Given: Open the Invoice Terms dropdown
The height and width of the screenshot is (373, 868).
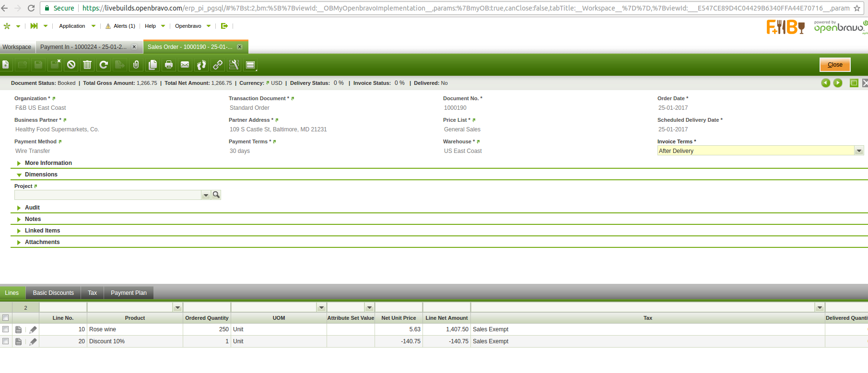Looking at the screenshot, I should pyautogui.click(x=859, y=151).
